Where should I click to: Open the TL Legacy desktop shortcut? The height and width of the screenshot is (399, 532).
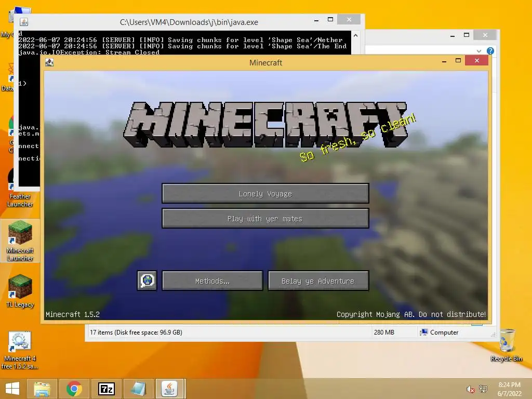(x=20, y=291)
